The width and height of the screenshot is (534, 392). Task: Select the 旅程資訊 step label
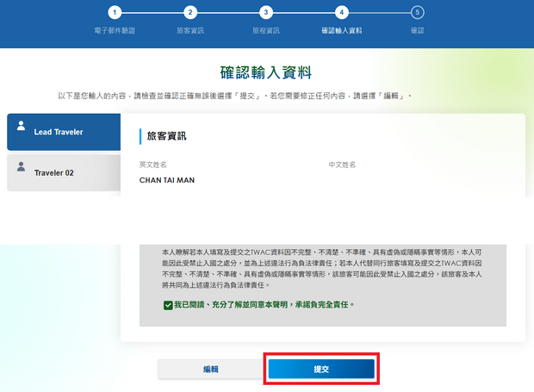point(266,31)
